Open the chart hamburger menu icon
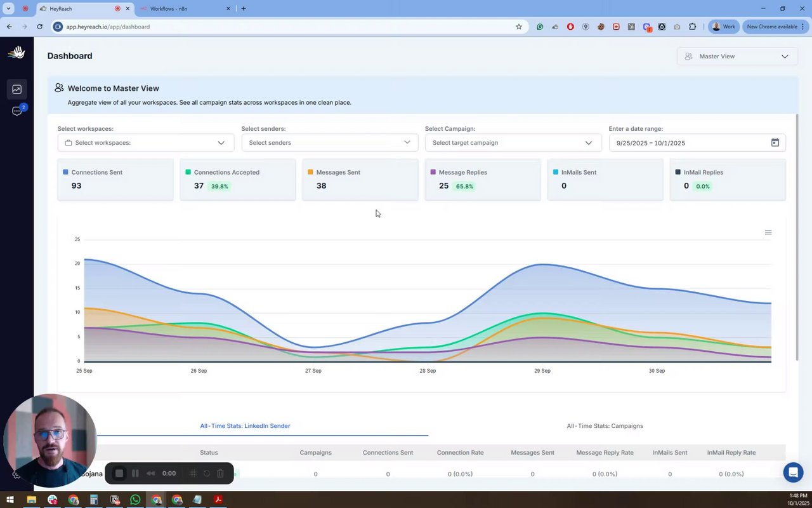The image size is (812, 508). pyautogui.click(x=768, y=232)
